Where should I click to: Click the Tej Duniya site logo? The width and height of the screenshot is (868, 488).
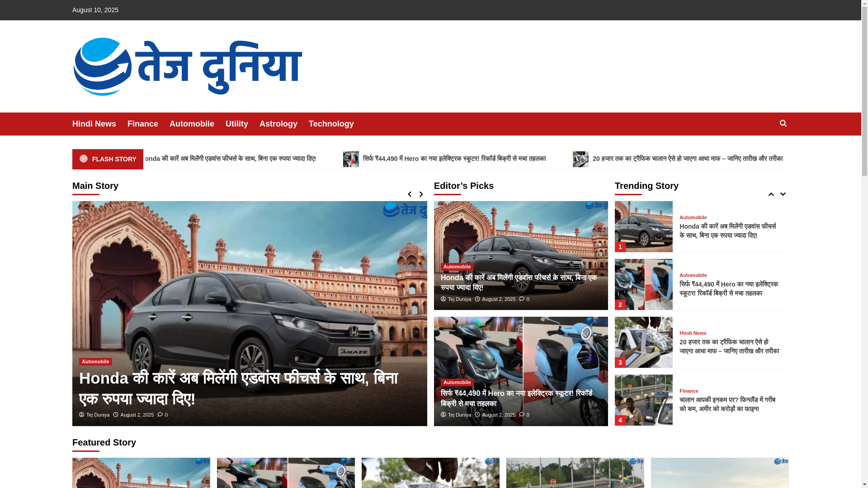[x=188, y=66]
